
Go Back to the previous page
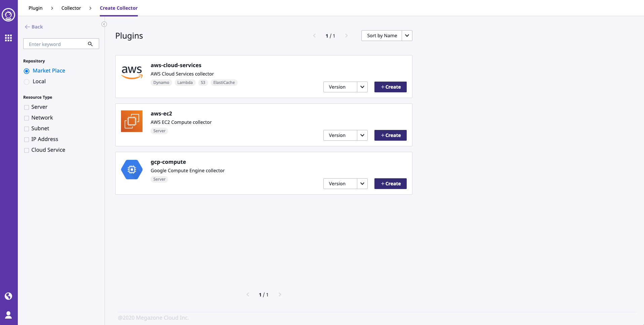coord(34,27)
